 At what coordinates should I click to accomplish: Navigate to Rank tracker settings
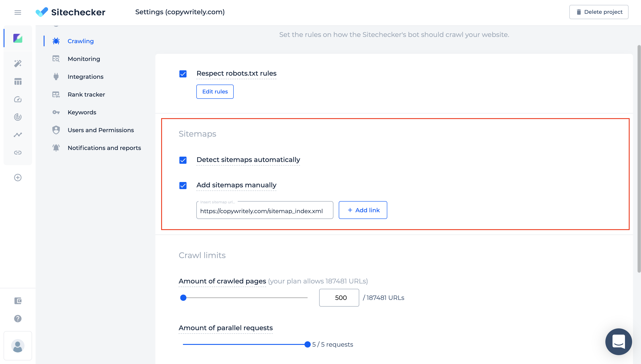86,94
